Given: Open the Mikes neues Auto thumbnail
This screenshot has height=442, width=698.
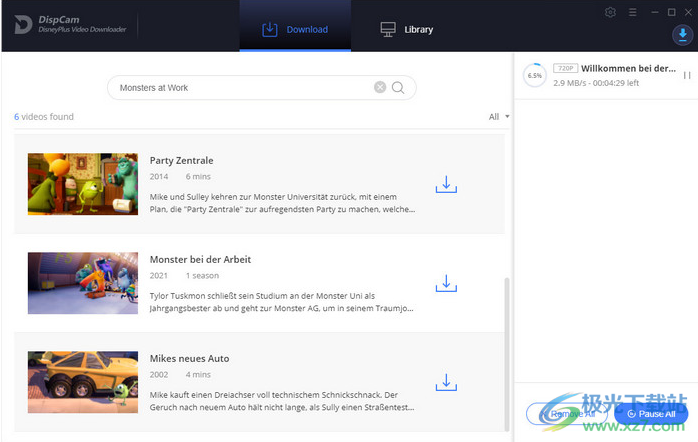Looking at the screenshot, I should [x=83, y=382].
